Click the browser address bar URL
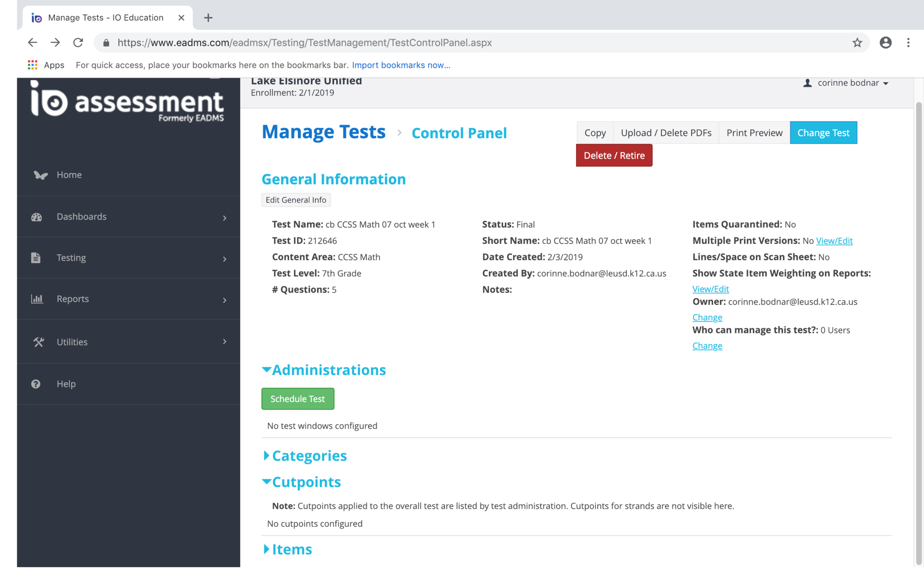924x587 pixels. click(x=305, y=43)
